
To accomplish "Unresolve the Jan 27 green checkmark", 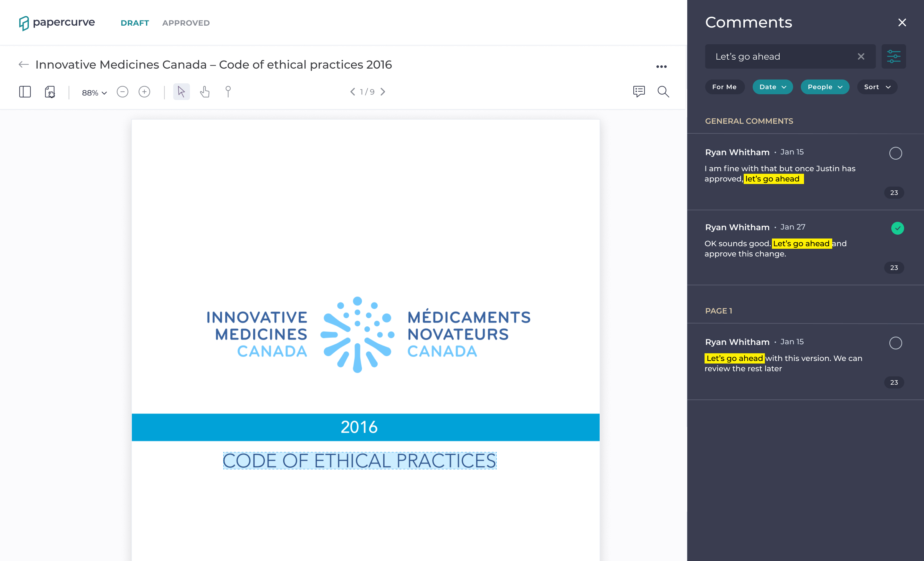I will (897, 228).
